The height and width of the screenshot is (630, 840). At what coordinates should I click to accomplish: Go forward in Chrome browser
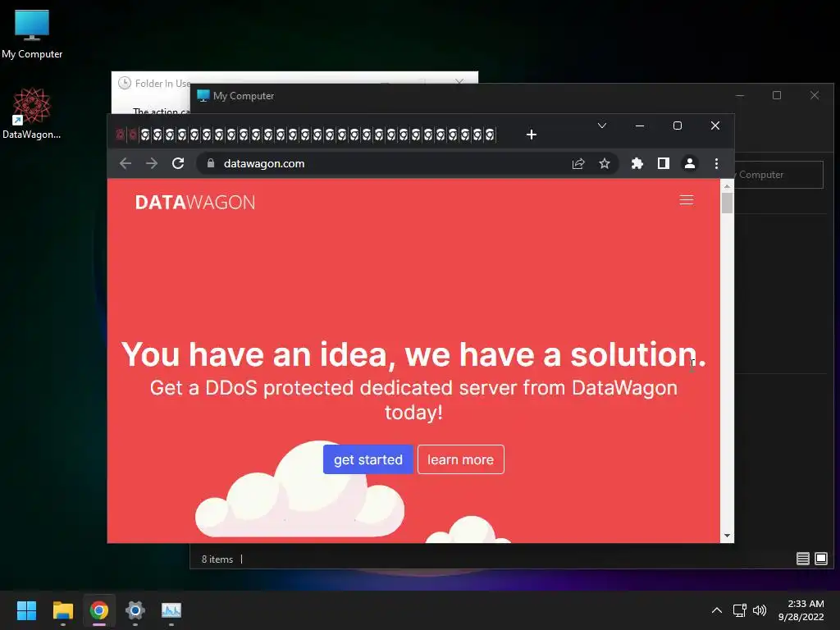click(x=152, y=163)
